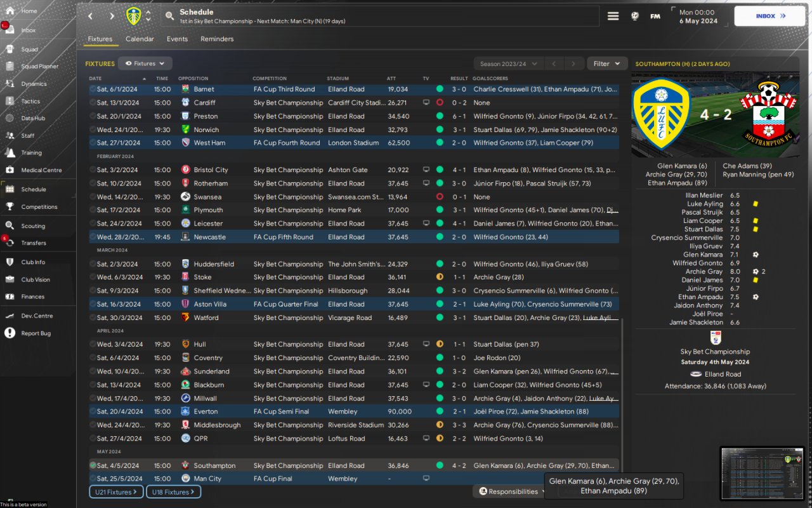Click Report Bug in the sidebar
The width and height of the screenshot is (812, 508).
(x=36, y=333)
